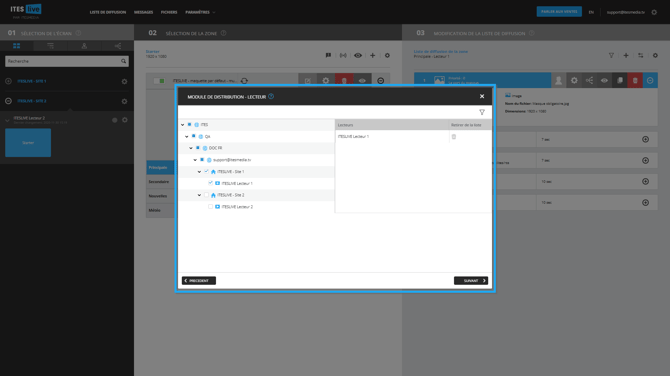Collapse the ITESLIVE - Site 2 tree node
Image resolution: width=670 pixels, height=376 pixels.
coord(199,195)
